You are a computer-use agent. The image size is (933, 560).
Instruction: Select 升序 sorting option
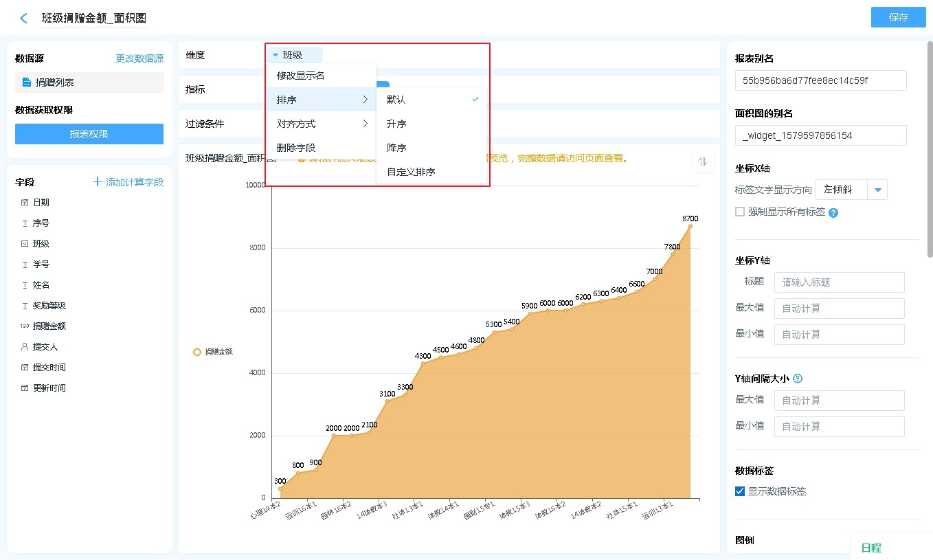click(396, 124)
